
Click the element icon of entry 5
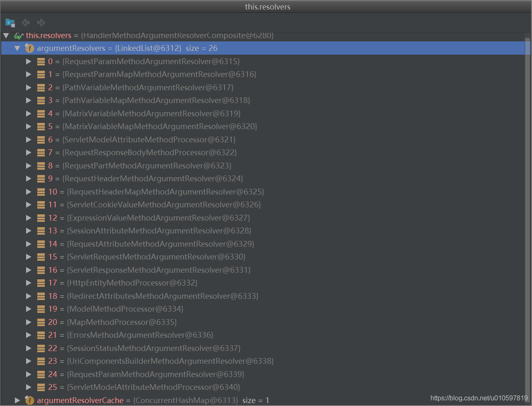click(41, 127)
